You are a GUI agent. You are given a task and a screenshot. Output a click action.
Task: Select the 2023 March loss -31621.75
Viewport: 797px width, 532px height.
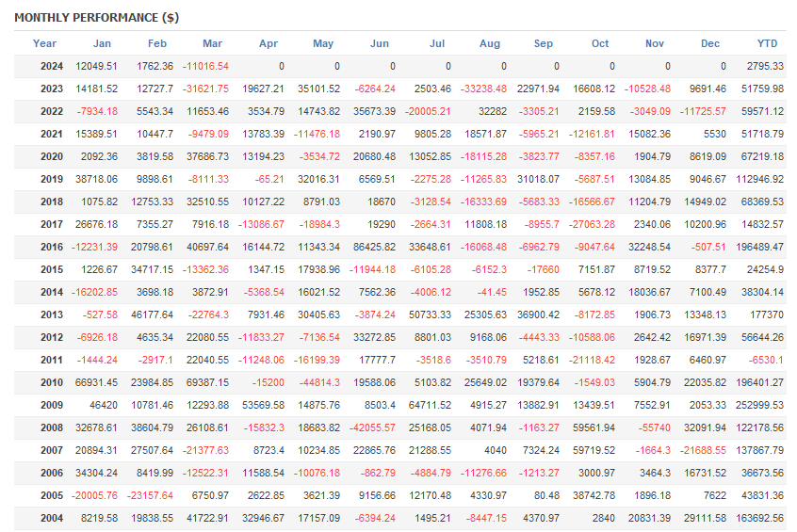pos(203,89)
